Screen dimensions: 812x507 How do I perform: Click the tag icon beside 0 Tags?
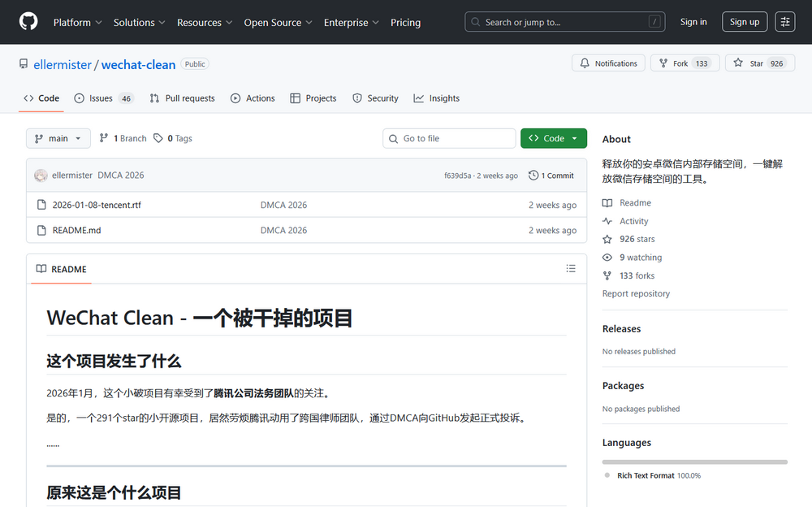(159, 138)
